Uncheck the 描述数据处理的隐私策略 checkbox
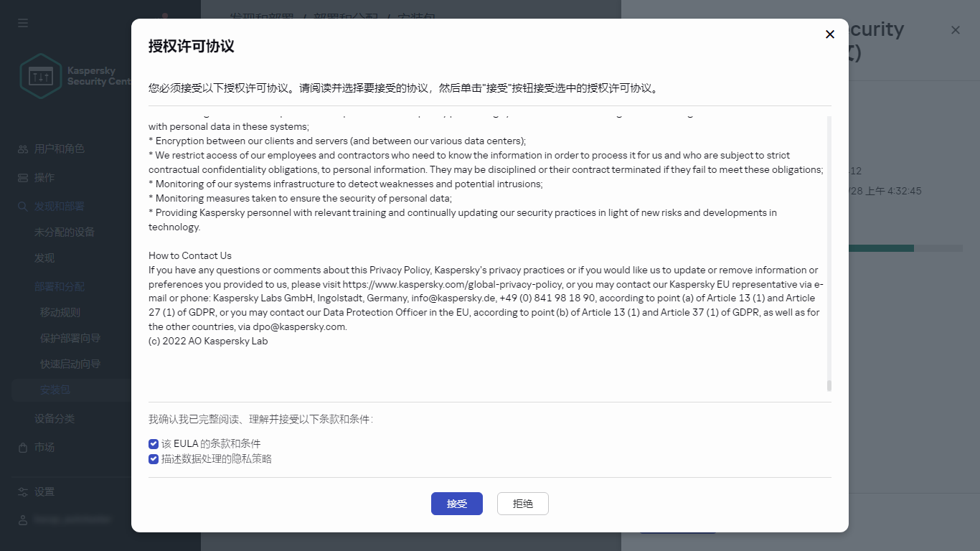This screenshot has height=551, width=980. click(153, 458)
